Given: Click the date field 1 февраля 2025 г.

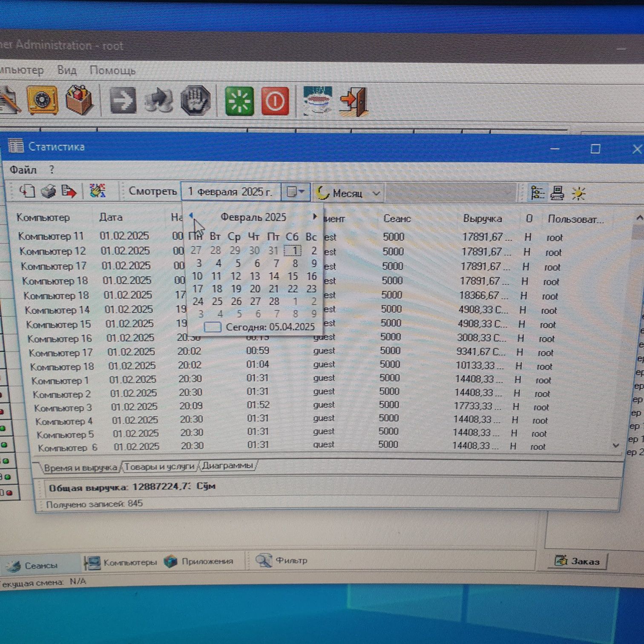Looking at the screenshot, I should pos(230,192).
